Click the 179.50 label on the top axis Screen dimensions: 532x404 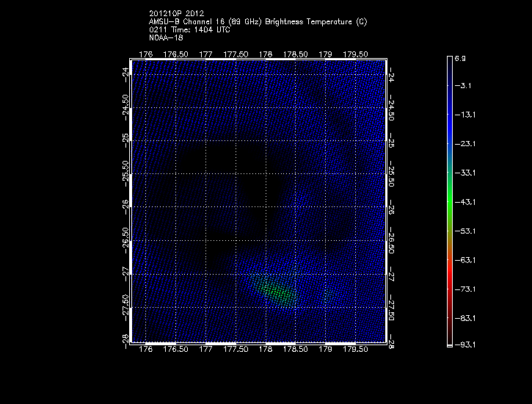(x=355, y=54)
